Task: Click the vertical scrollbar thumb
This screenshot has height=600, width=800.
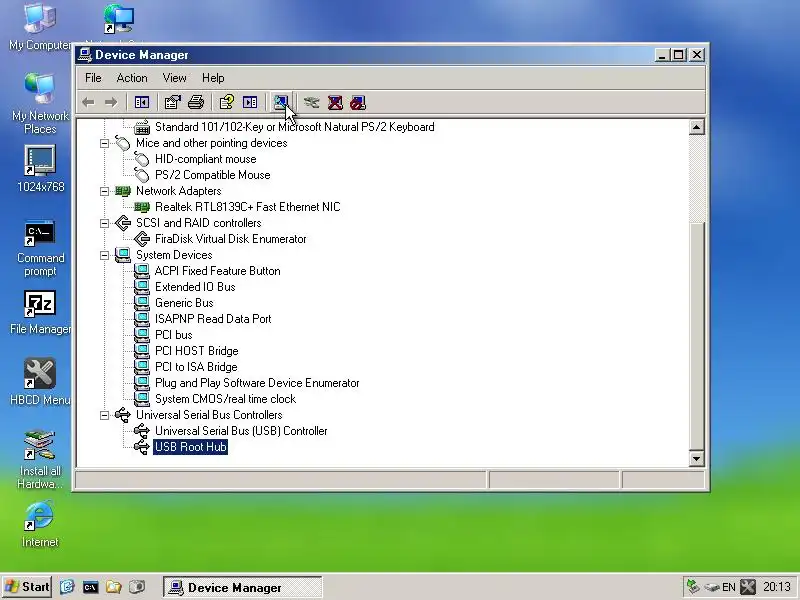Action: click(696, 335)
